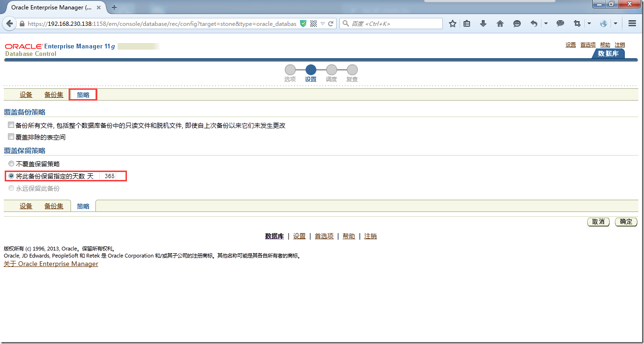Click the 设置 wizard step circle
The image size is (644, 344).
click(311, 70)
